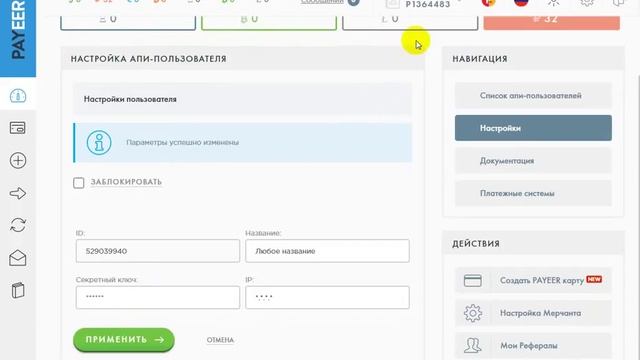The width and height of the screenshot is (640, 360).
Task: Click the info icon in the success notice
Action: click(x=99, y=142)
